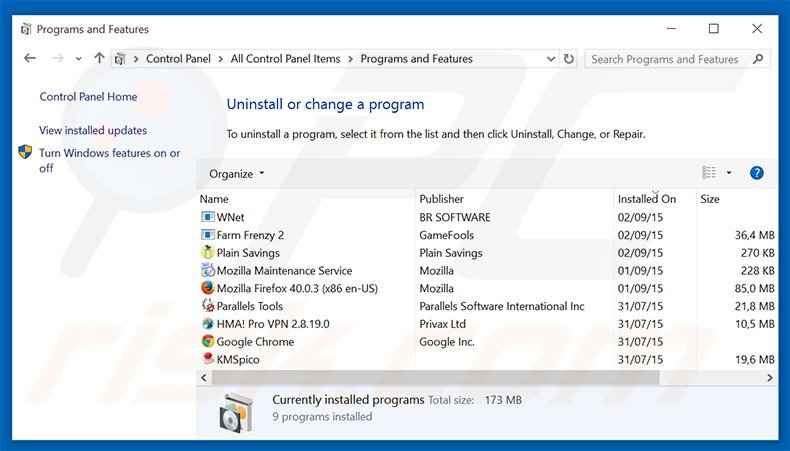The image size is (790, 451).
Task: Click Parallels Software International Inc cell
Action: point(502,306)
